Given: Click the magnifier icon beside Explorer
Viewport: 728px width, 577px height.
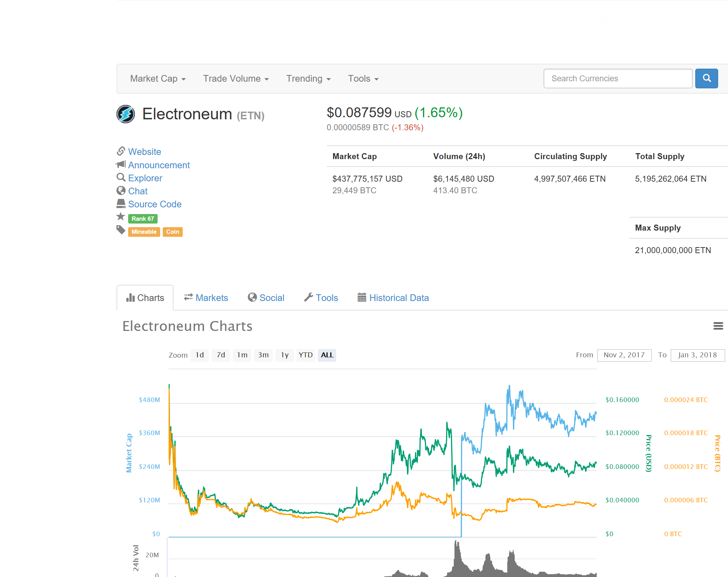Looking at the screenshot, I should (121, 177).
